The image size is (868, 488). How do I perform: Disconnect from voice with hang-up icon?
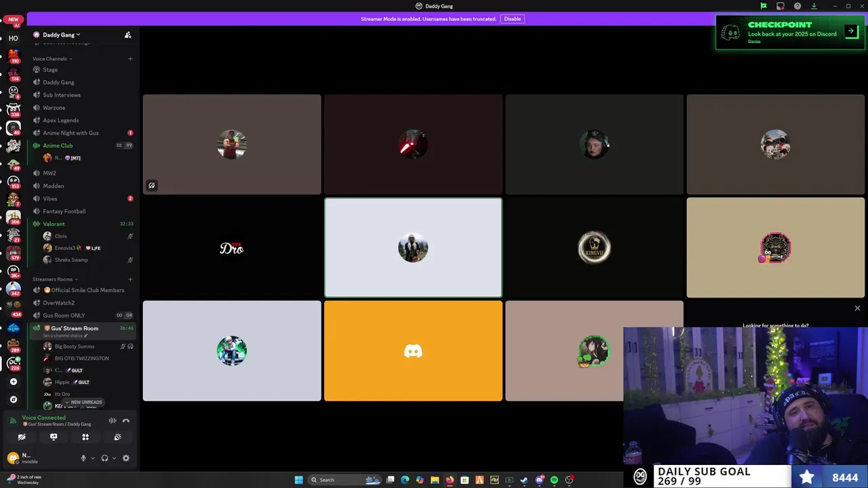[126, 421]
